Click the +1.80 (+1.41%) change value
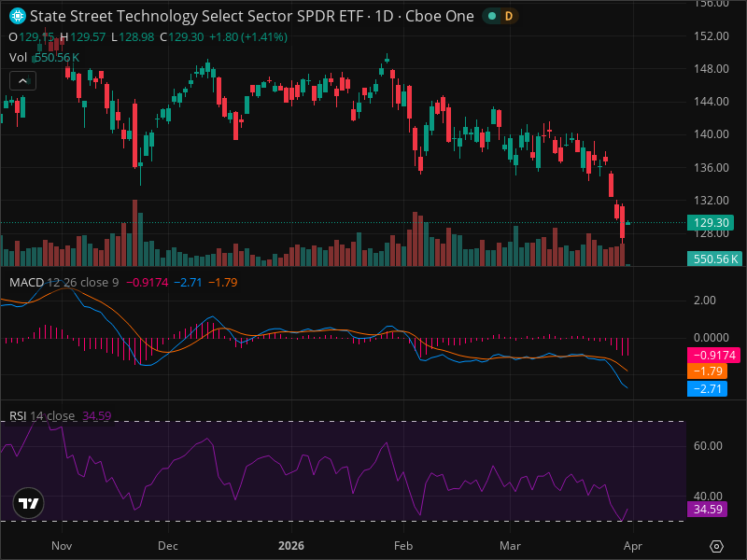This screenshot has width=747, height=560. (x=248, y=37)
